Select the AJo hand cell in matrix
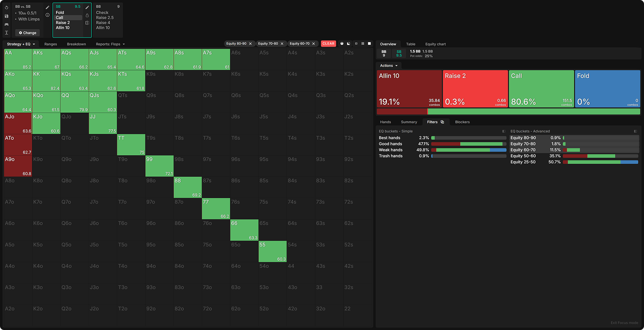644x330 pixels. [18, 123]
